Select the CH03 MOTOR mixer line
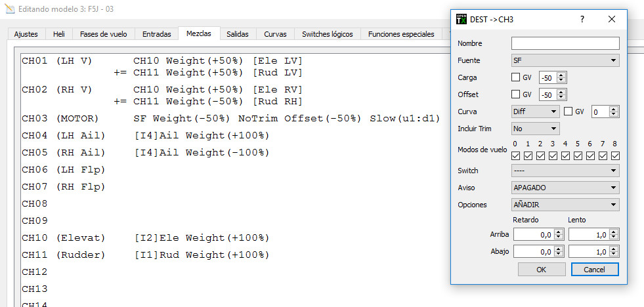This screenshot has height=307, width=644. click(x=230, y=119)
